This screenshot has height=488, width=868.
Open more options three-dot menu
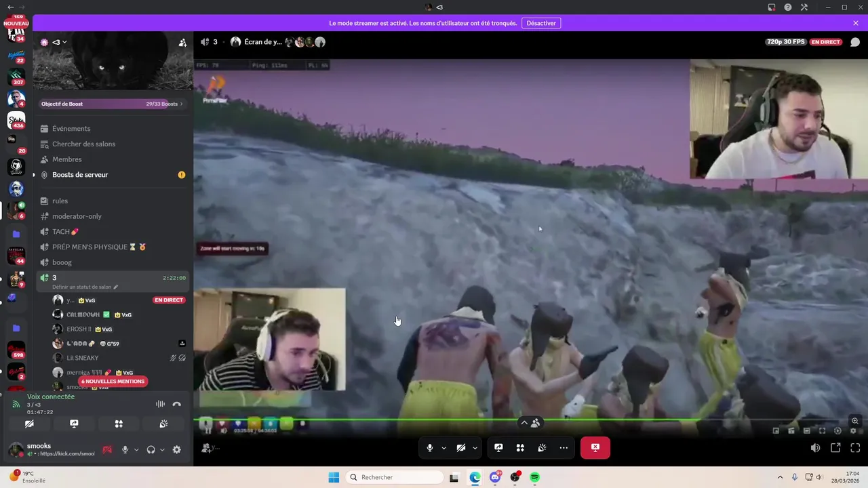click(564, 448)
